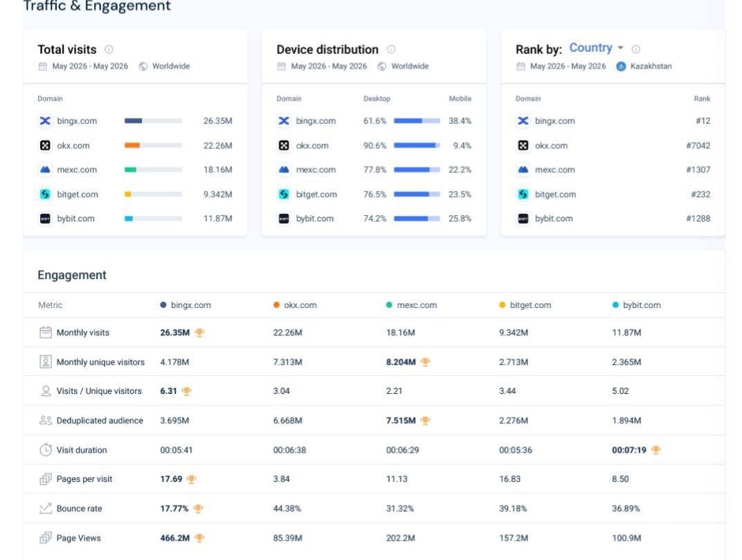
Task: Click bitget.com logo in Total visits list
Action: tap(45, 194)
